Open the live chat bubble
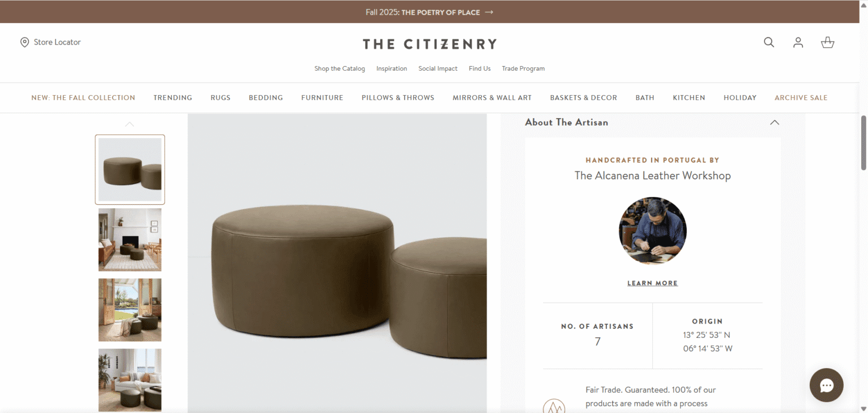Image resolution: width=868 pixels, height=413 pixels. click(x=826, y=385)
